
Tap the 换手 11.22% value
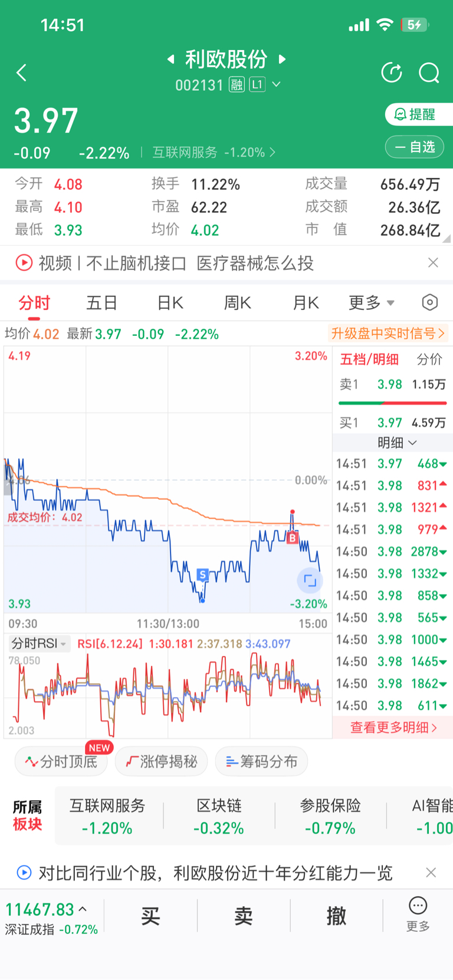coord(215,184)
